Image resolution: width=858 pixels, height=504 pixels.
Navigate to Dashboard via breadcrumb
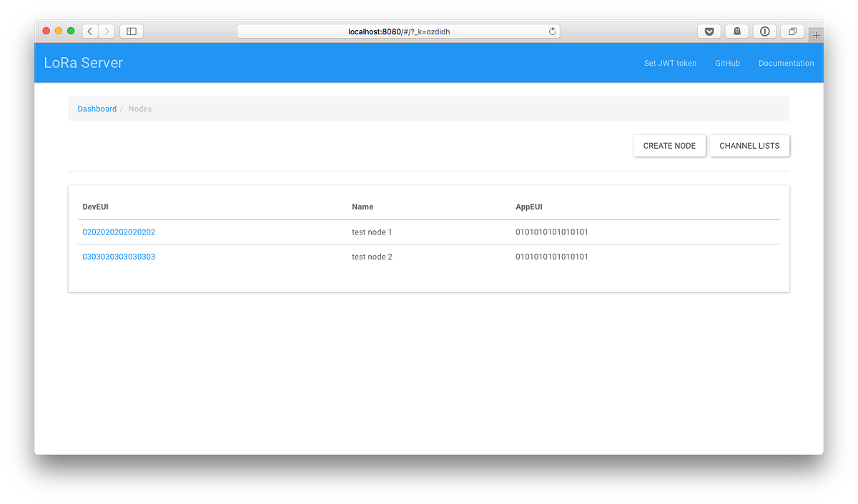[97, 108]
